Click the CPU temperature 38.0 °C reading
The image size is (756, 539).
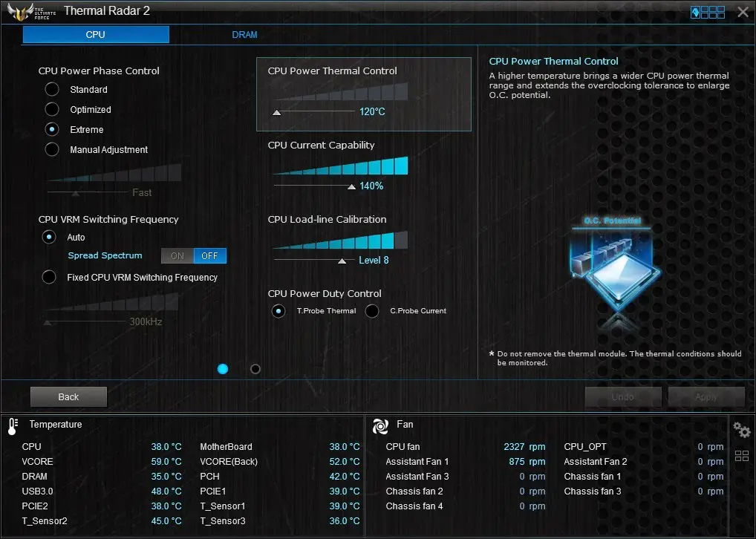[x=166, y=447]
